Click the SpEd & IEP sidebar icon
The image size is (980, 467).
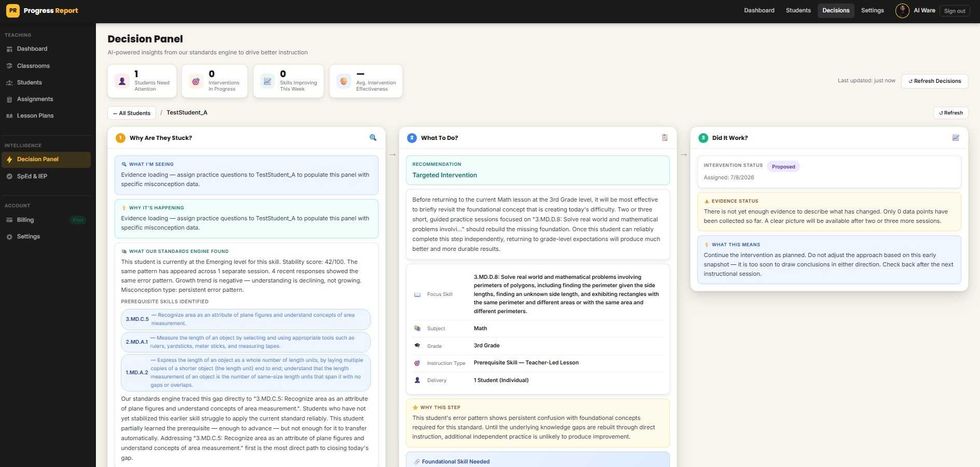(9, 176)
